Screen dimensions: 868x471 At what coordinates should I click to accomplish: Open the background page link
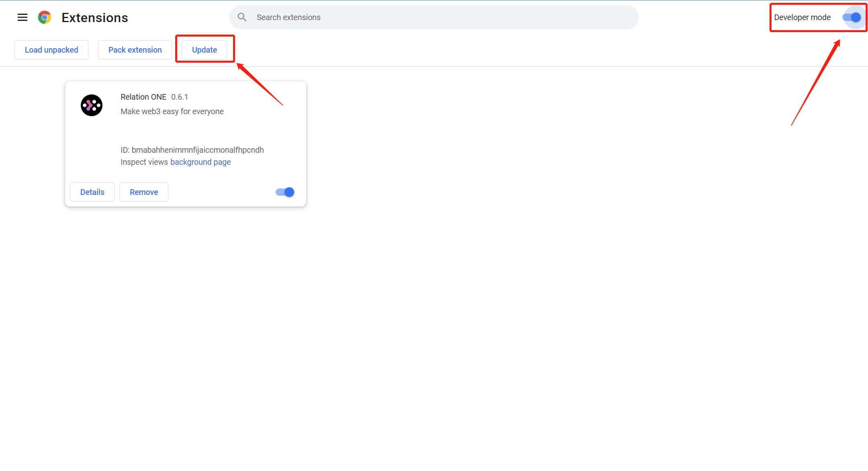[x=201, y=162]
